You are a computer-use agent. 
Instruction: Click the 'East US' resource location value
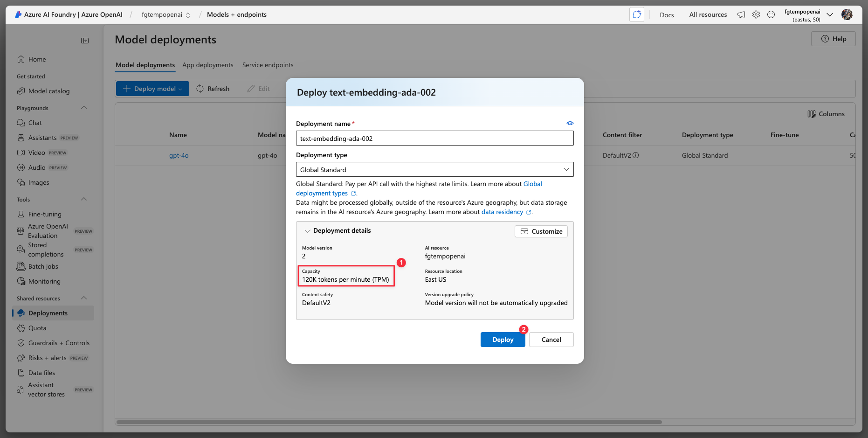[436, 279]
